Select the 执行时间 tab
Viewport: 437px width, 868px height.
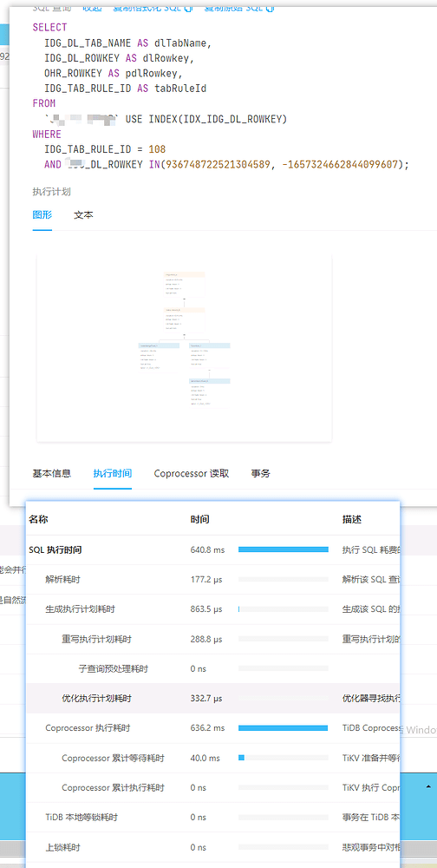[113, 474]
